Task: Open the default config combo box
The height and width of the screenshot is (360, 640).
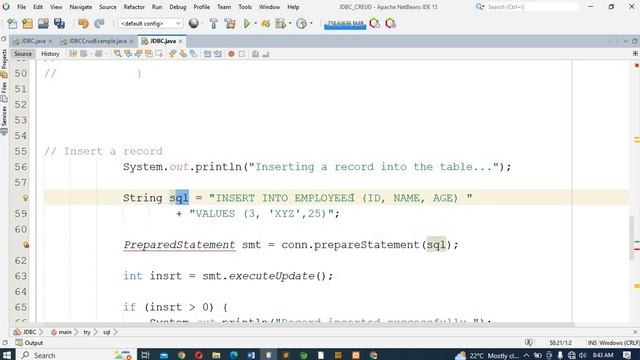Action: pos(150,24)
